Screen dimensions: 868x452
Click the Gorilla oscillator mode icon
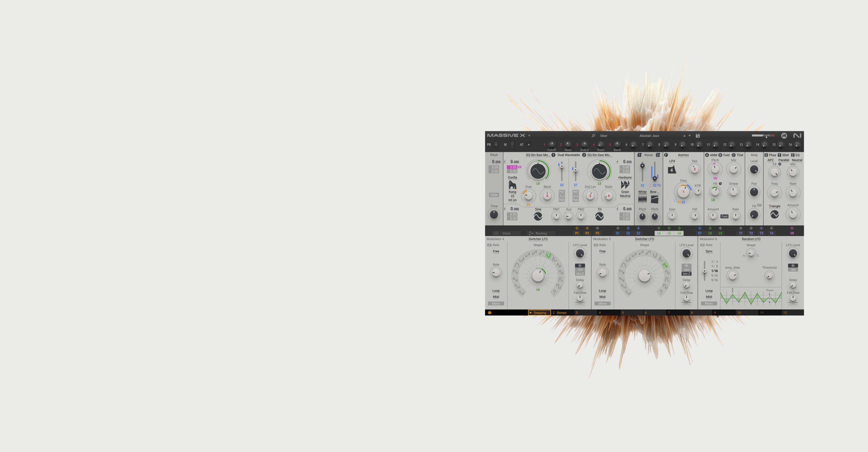(x=512, y=185)
